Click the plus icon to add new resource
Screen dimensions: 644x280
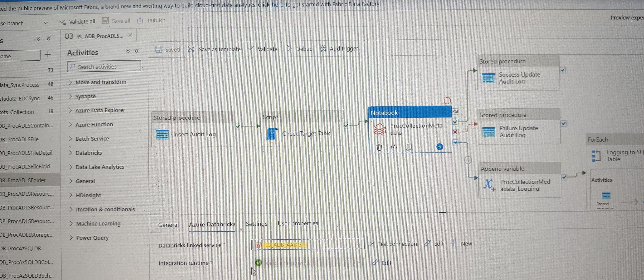pos(48,54)
